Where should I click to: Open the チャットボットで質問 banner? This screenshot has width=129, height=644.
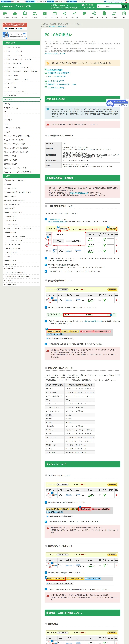[x=15, y=36]
